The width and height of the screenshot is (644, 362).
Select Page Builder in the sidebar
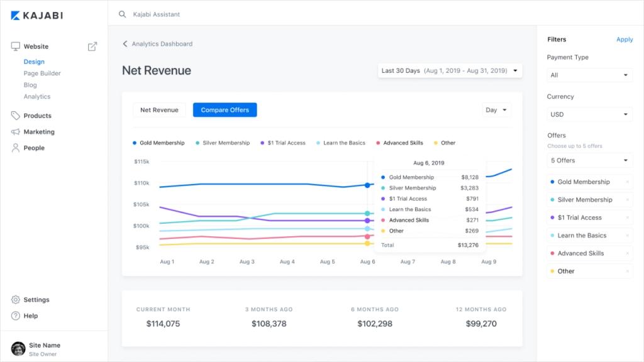(x=42, y=74)
